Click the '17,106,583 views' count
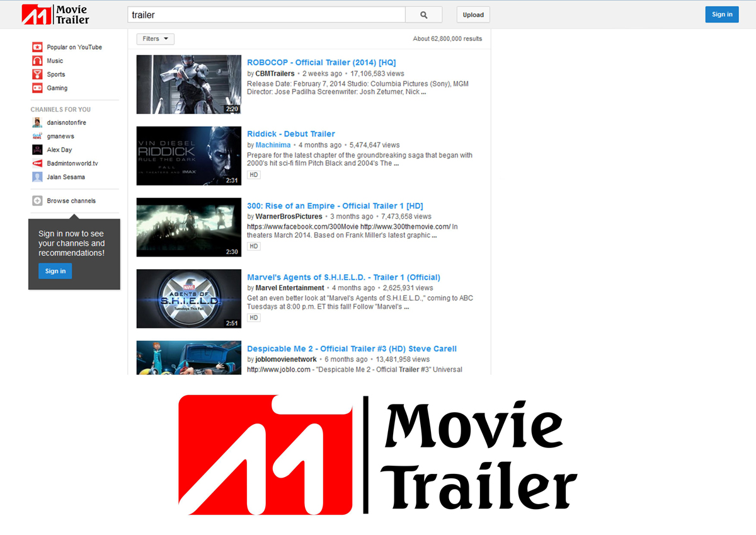Viewport: 756px width, 535px height. 377,74
